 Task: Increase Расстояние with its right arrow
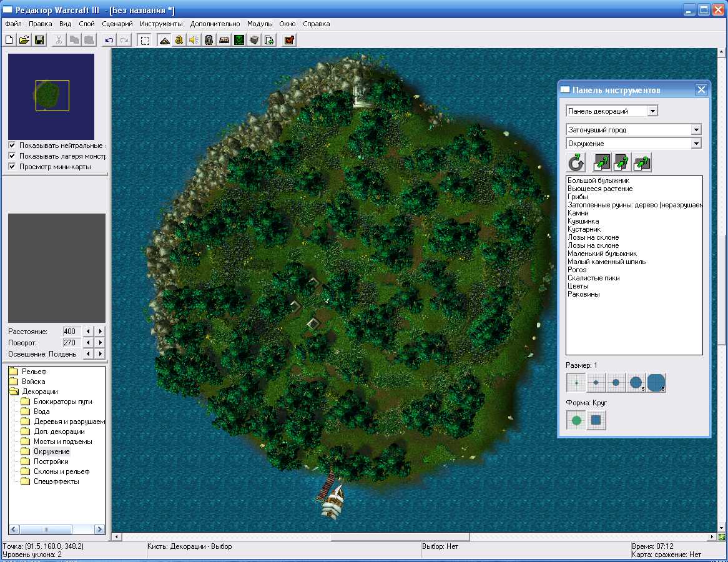pos(100,331)
